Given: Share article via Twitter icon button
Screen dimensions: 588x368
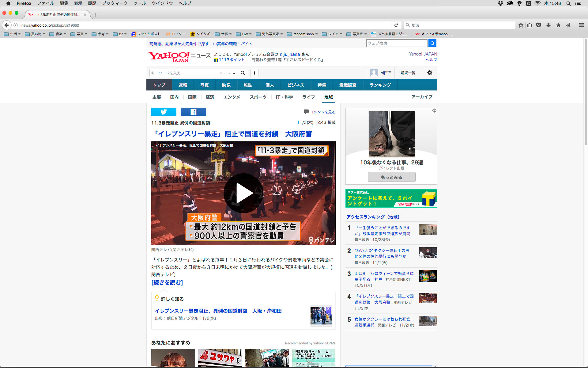Looking at the screenshot, I should pos(164,112).
